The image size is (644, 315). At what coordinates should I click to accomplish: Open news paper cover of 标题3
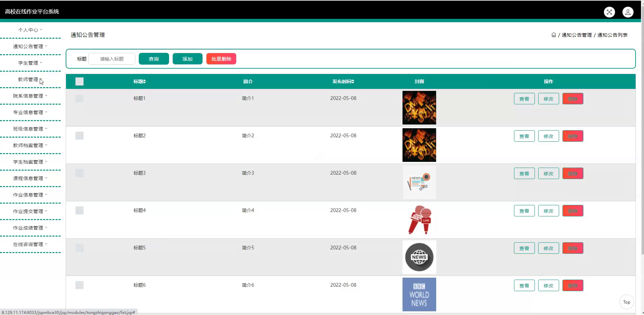click(419, 182)
